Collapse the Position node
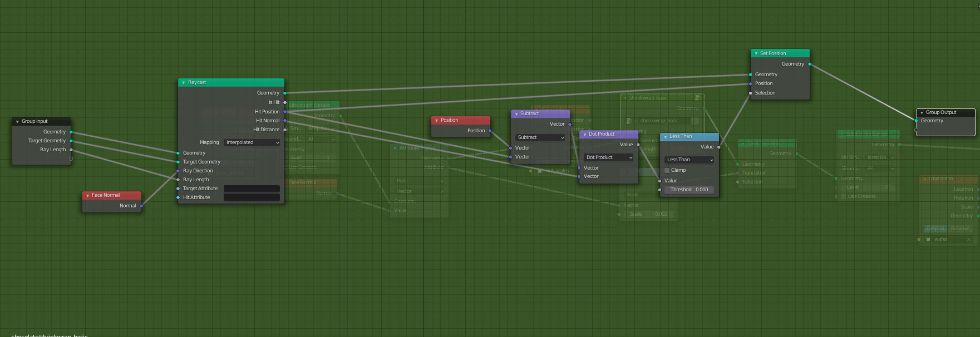 (x=436, y=120)
